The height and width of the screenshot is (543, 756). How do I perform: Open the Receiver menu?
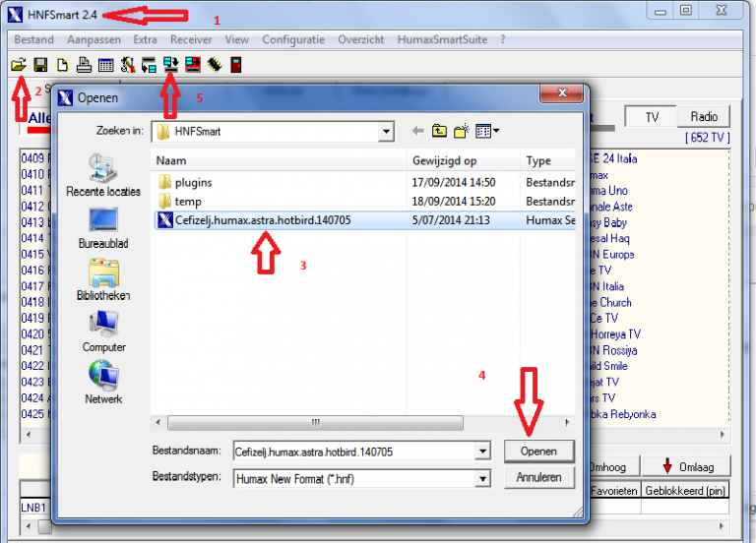tap(191, 39)
